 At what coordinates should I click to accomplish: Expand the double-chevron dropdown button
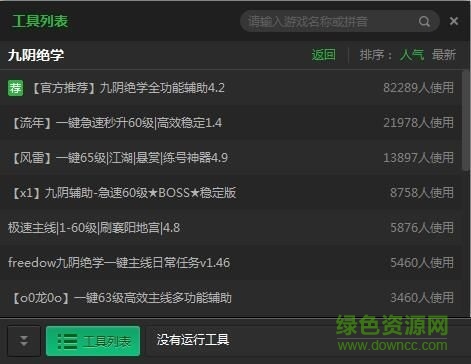[x=24, y=341]
